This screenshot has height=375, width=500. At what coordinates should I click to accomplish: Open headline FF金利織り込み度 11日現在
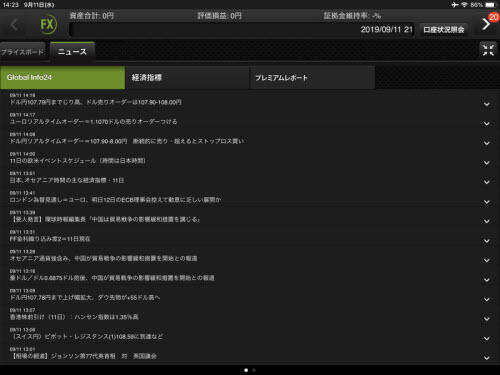pyautogui.click(x=50, y=239)
